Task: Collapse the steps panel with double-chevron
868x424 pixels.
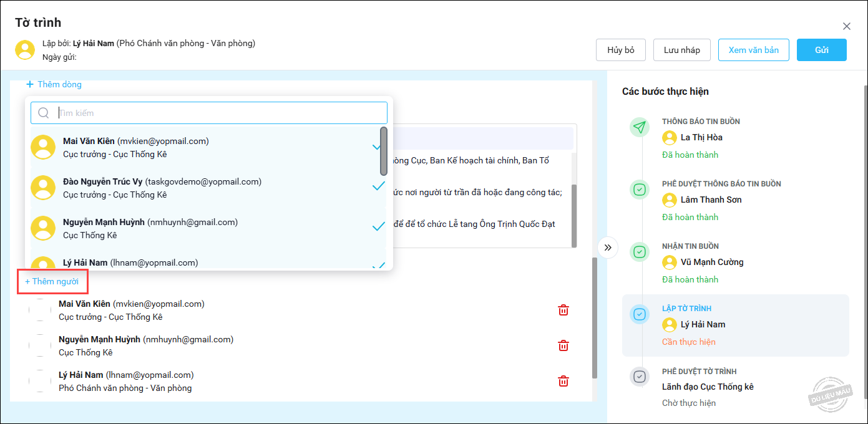Action: pos(608,248)
